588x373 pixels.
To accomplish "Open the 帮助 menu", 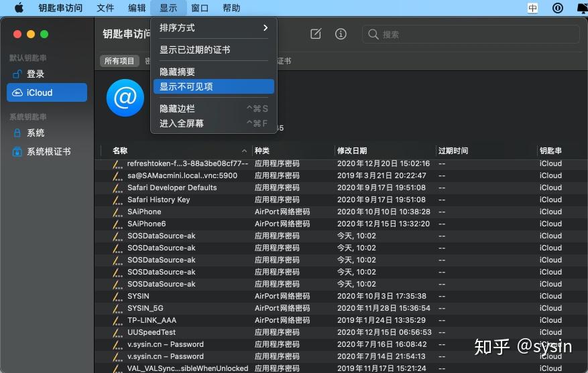I will coord(231,8).
